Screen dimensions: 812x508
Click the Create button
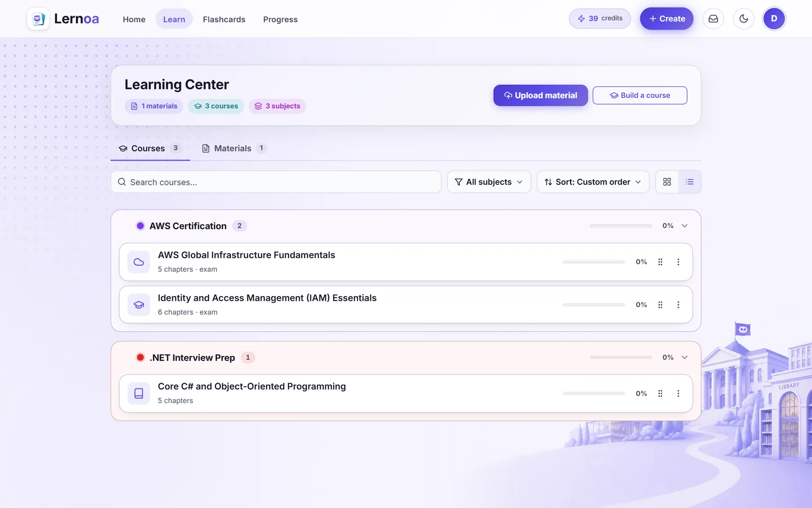666,19
